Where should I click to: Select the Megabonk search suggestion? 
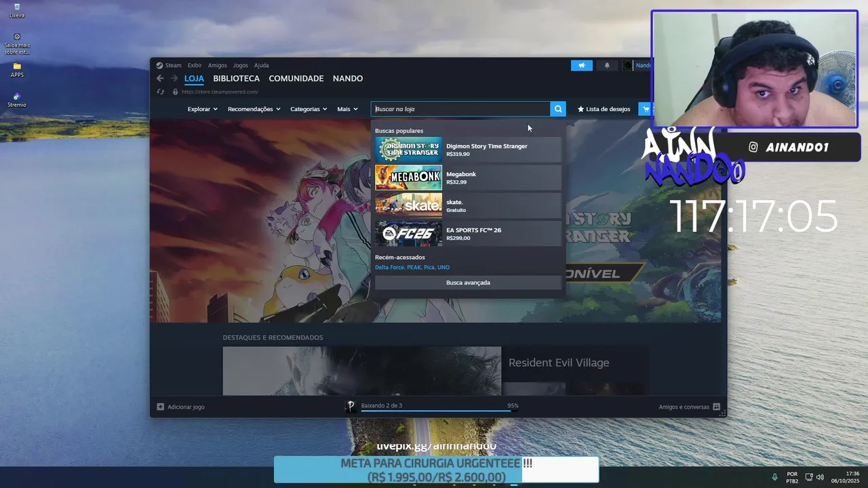pos(468,178)
